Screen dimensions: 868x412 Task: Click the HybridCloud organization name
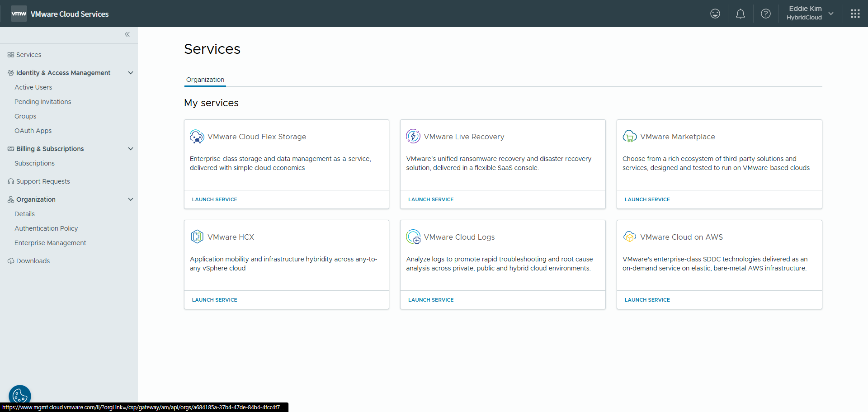[x=804, y=18]
